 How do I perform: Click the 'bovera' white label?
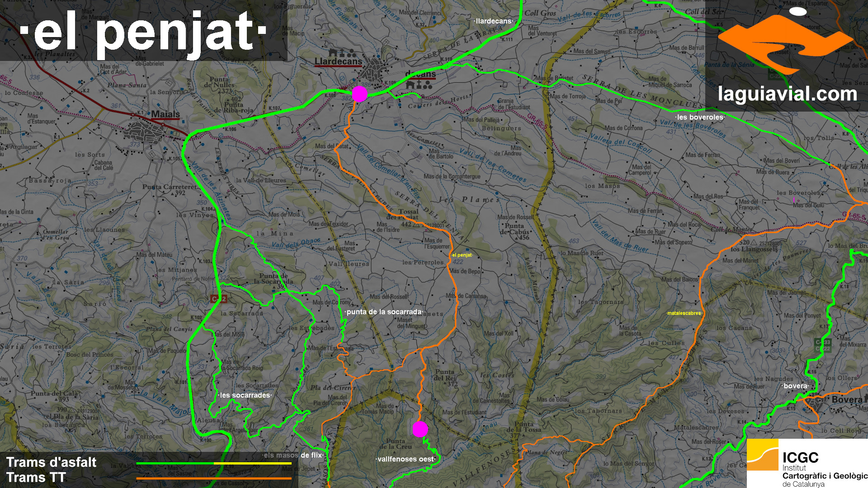[795, 386]
